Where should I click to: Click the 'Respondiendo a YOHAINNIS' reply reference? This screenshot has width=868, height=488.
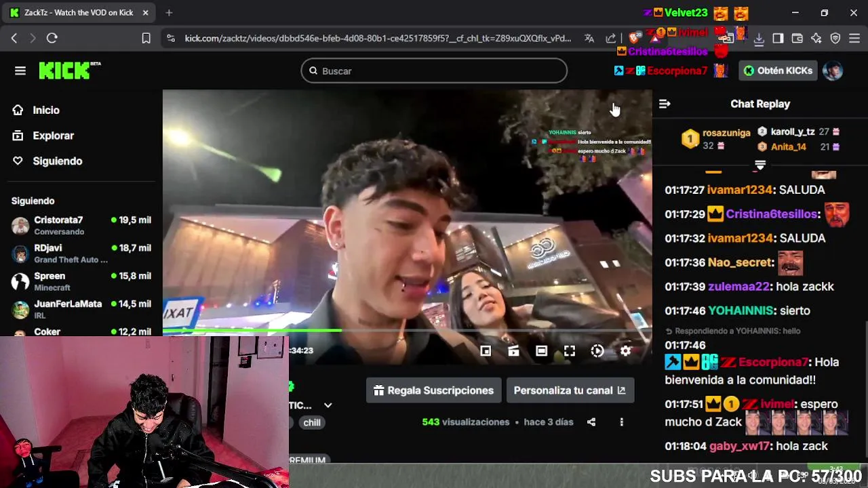pyautogui.click(x=733, y=331)
